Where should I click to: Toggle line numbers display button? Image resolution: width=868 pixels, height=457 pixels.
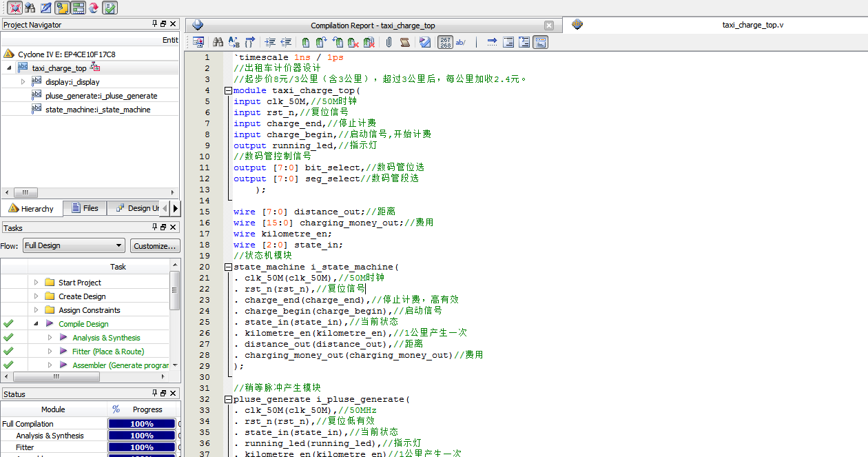click(446, 42)
